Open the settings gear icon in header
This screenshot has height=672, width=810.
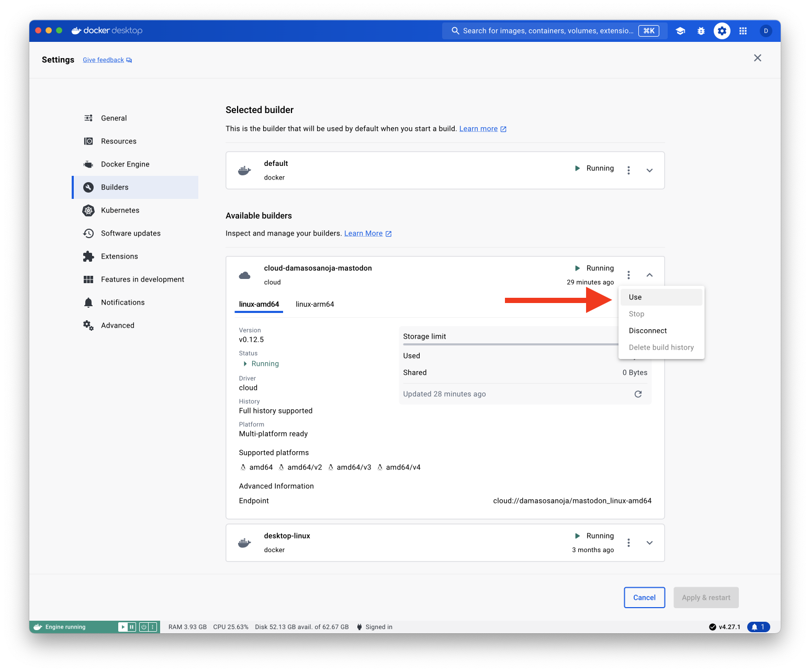click(x=722, y=31)
